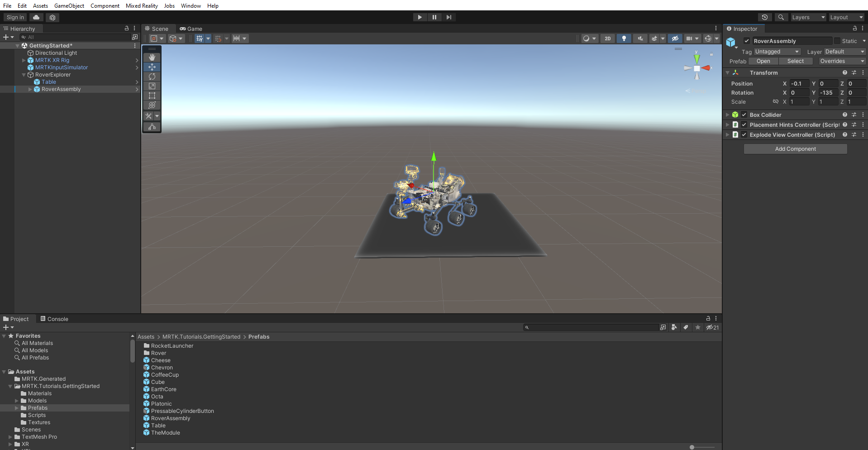This screenshot has width=868, height=450.
Task: Toggle hidden packages visibility showing 21
Action: (712, 327)
